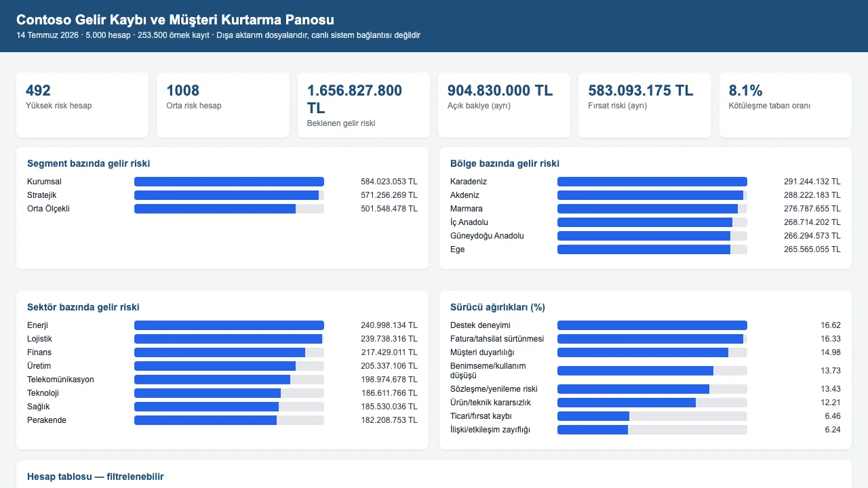Click the 265.565.055 TL region value
The height and width of the screenshot is (488, 868).
click(812, 249)
